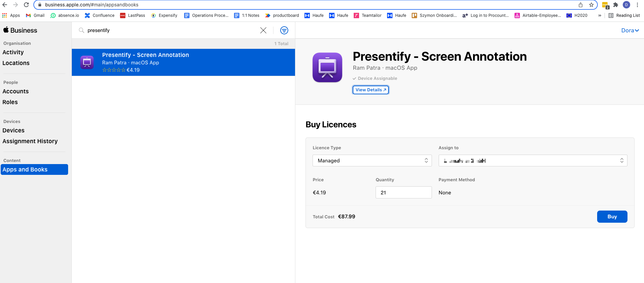Open the Szymon Onboardi... bookmark
The width and height of the screenshot is (644, 283).
pyautogui.click(x=434, y=15)
